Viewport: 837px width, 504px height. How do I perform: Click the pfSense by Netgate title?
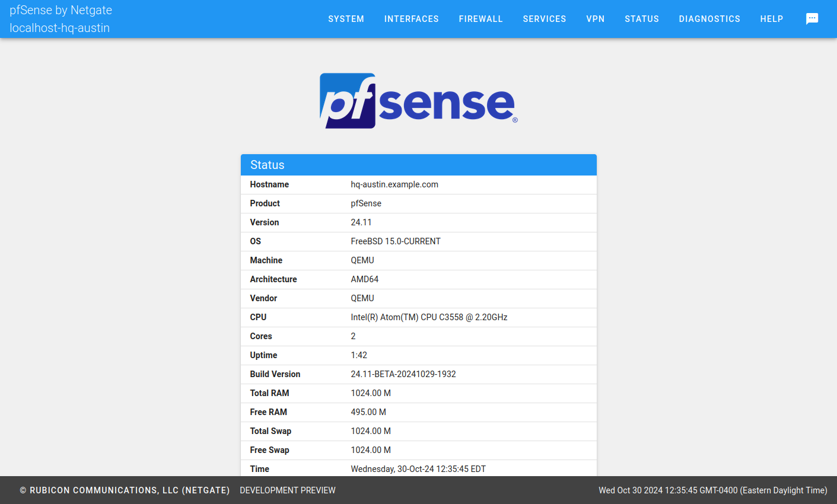61,10
